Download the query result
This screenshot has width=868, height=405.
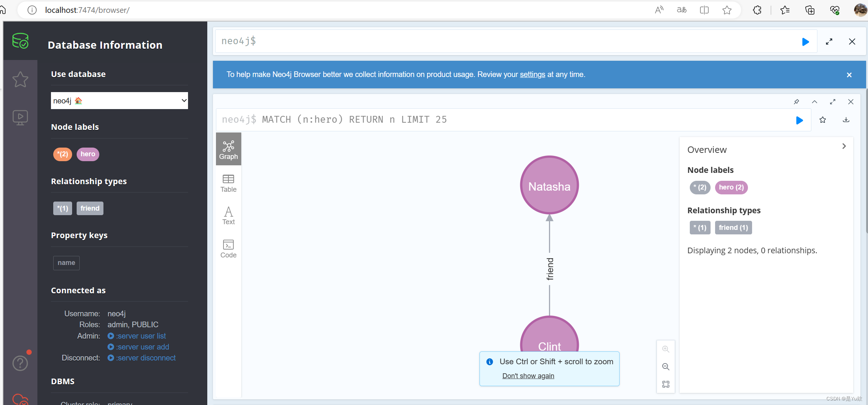846,120
